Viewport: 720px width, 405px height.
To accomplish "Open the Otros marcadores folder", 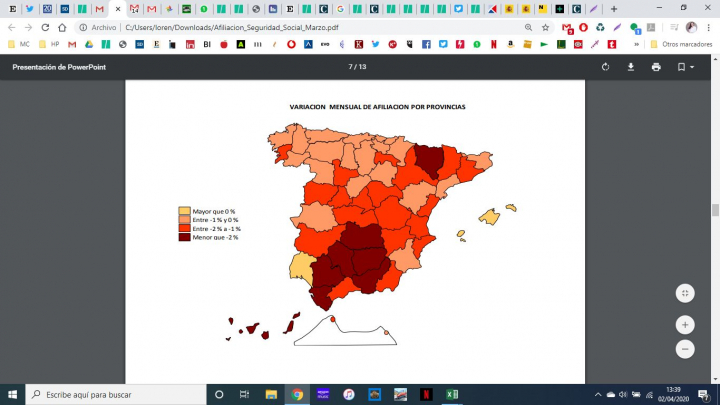I will (680, 44).
